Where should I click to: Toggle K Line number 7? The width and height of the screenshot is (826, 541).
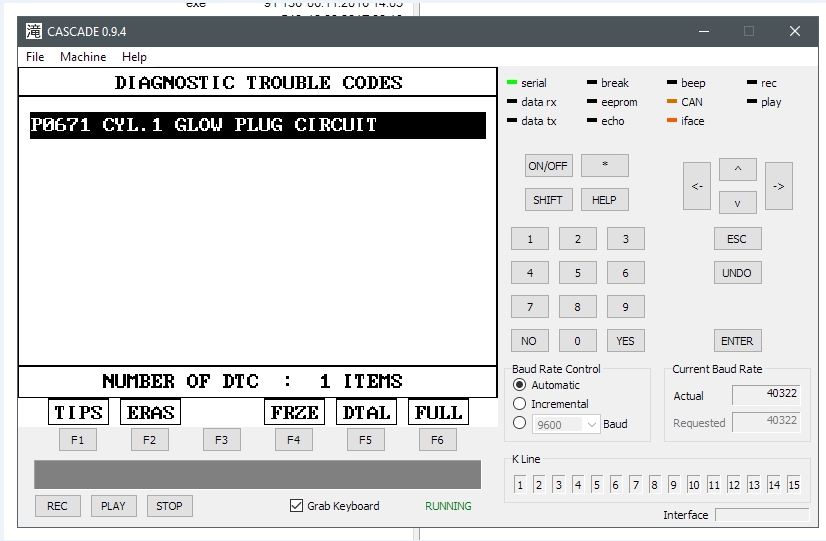pyautogui.click(x=635, y=485)
